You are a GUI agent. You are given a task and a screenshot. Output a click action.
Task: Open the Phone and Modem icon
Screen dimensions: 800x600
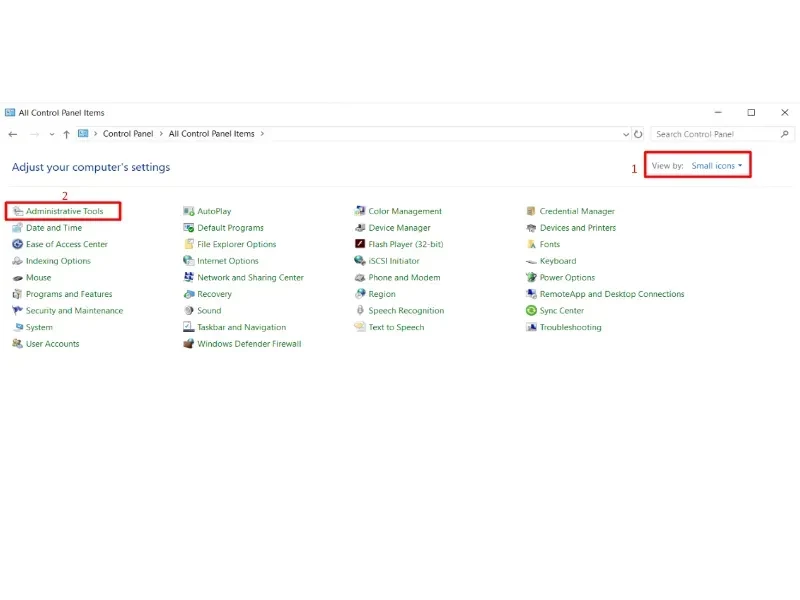[360, 278]
